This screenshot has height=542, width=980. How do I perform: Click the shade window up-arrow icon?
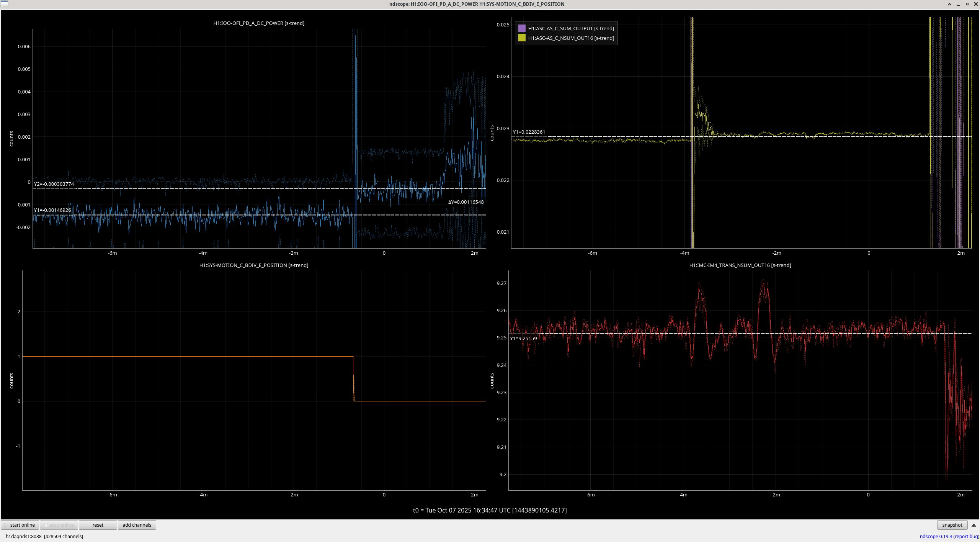[x=949, y=4]
